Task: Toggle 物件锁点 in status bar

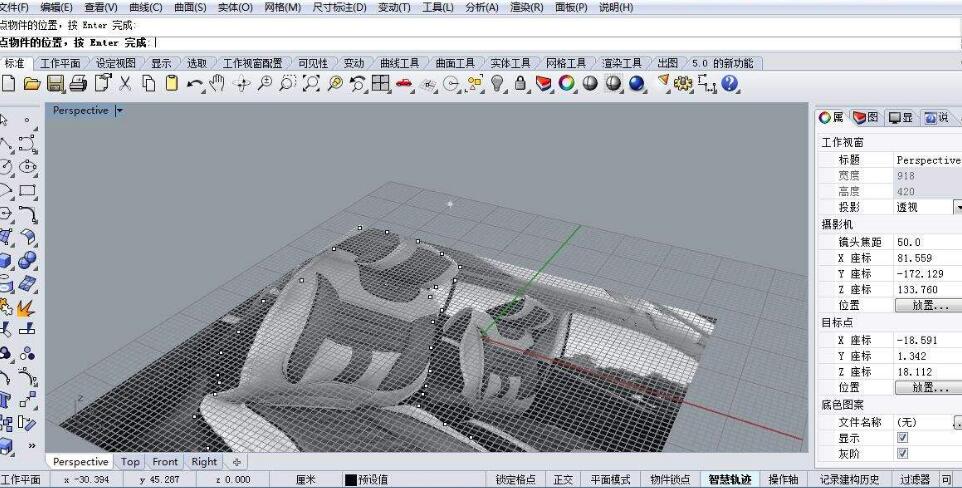Action: pyautogui.click(x=669, y=479)
